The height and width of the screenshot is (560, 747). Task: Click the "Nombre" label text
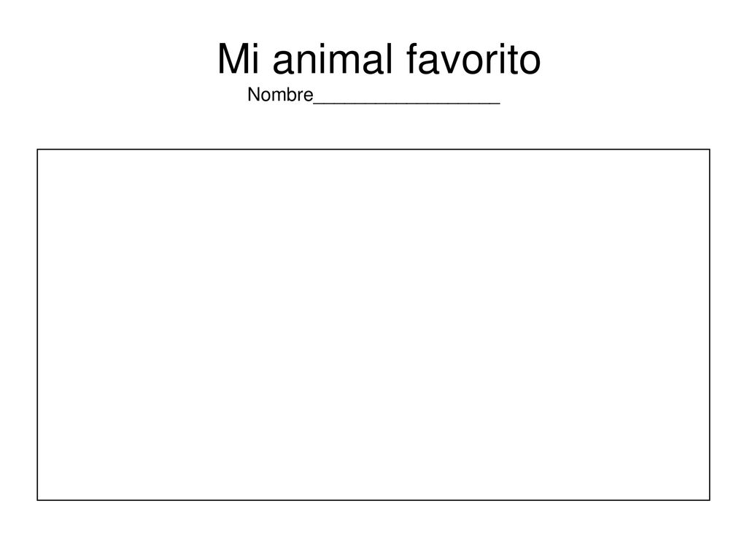280,94
